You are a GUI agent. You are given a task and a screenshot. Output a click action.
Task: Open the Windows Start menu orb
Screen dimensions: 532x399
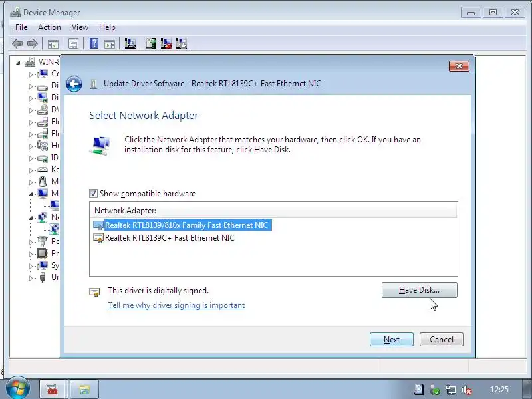[x=18, y=388]
